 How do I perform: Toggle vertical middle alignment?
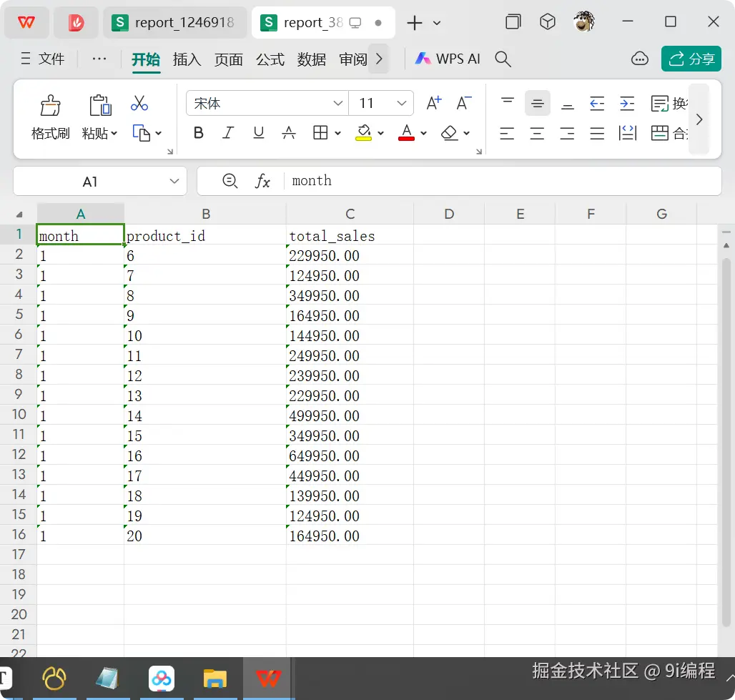click(537, 103)
